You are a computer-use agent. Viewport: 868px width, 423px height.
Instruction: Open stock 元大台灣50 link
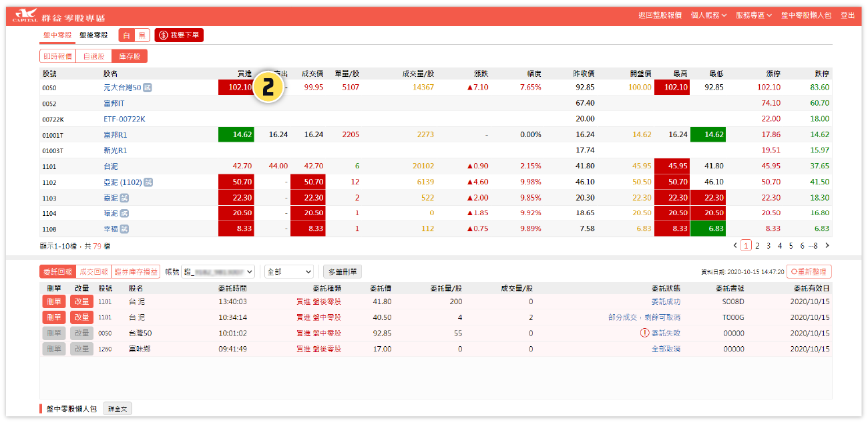click(x=122, y=88)
